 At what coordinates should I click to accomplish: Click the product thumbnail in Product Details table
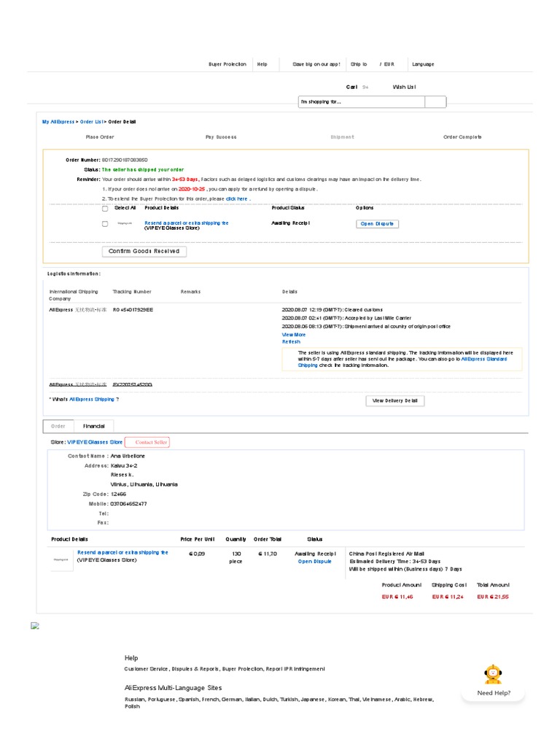[61, 560]
